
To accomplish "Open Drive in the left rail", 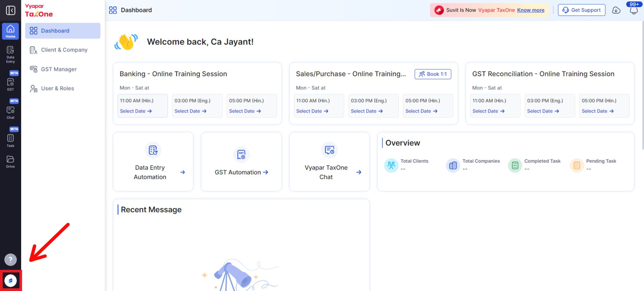I will tap(10, 162).
